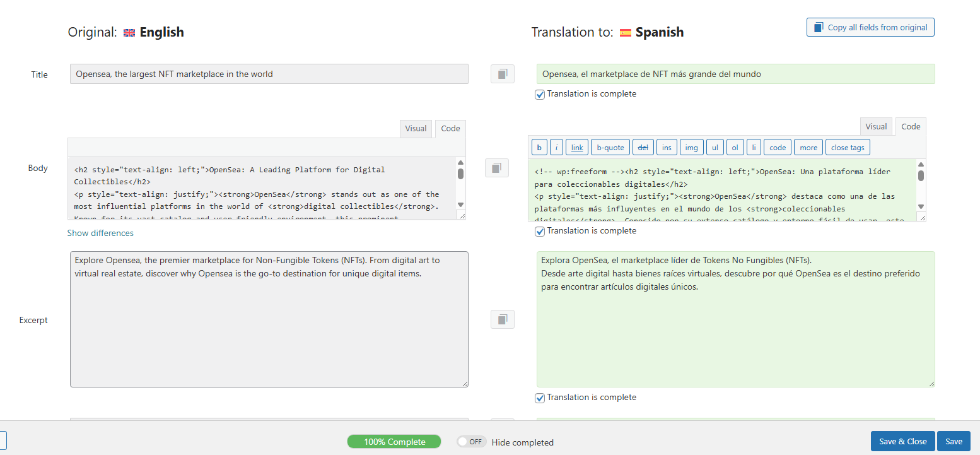The height and width of the screenshot is (455, 980).
Task: Click the Show differences link
Action: (x=100, y=233)
